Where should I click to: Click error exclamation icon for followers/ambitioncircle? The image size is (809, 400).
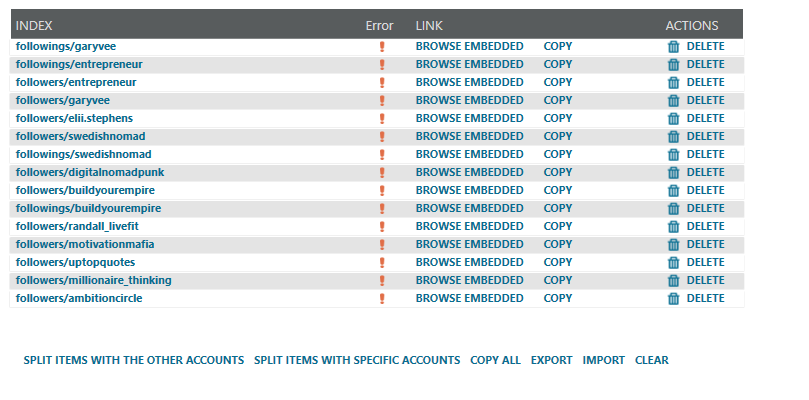382,298
